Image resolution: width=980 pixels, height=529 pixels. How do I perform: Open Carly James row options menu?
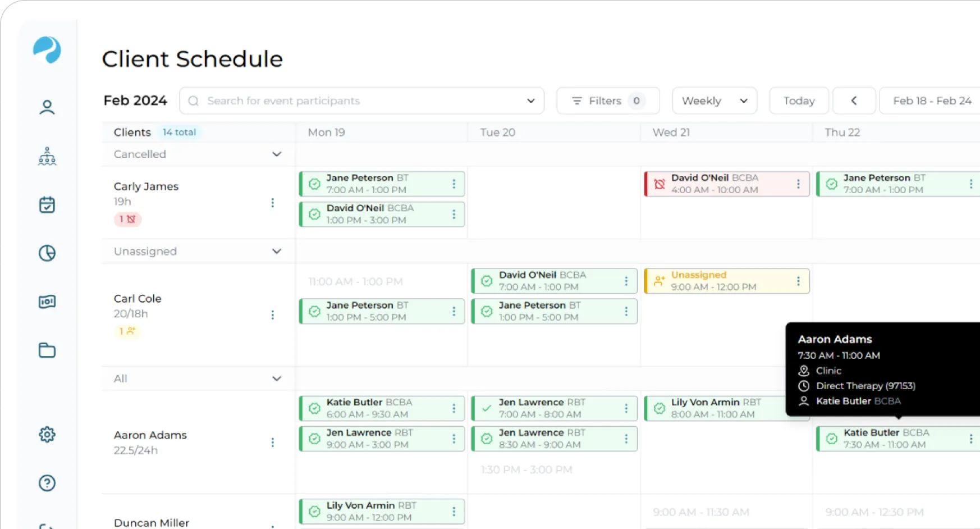tap(273, 203)
